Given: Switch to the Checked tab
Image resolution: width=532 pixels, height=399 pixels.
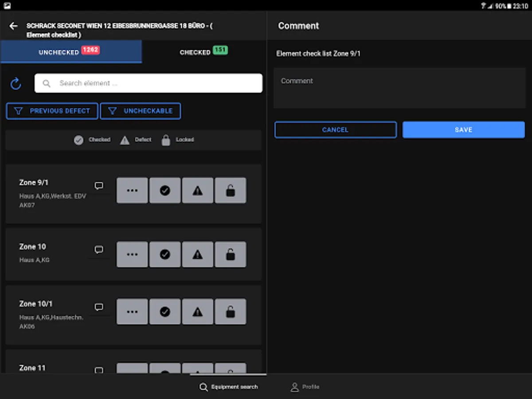Looking at the screenshot, I should pyautogui.click(x=203, y=52).
